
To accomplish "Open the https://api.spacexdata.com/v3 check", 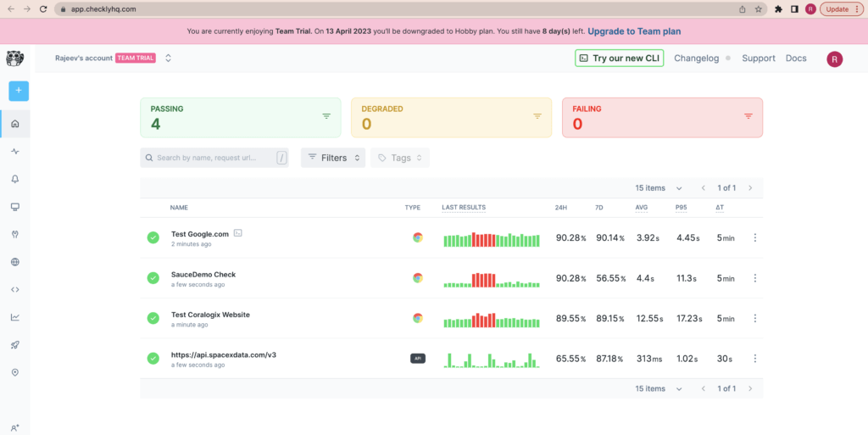I will click(224, 354).
